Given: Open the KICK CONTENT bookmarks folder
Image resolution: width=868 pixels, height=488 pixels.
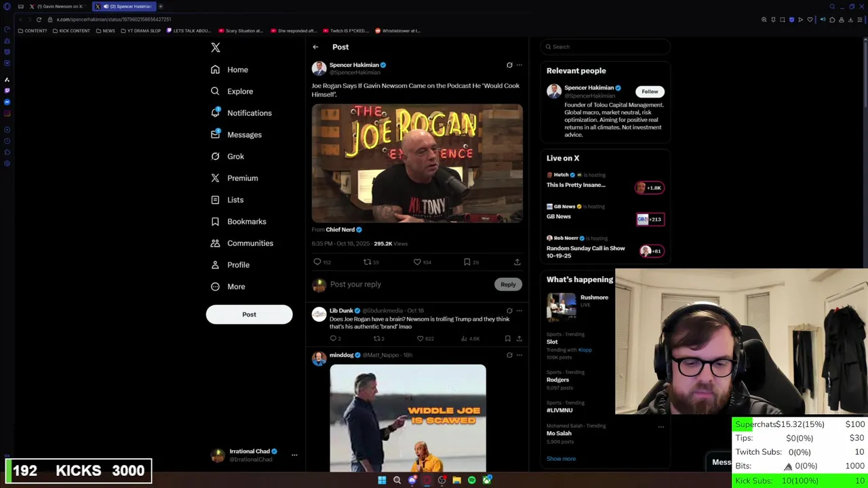Looking at the screenshot, I should click(x=71, y=30).
